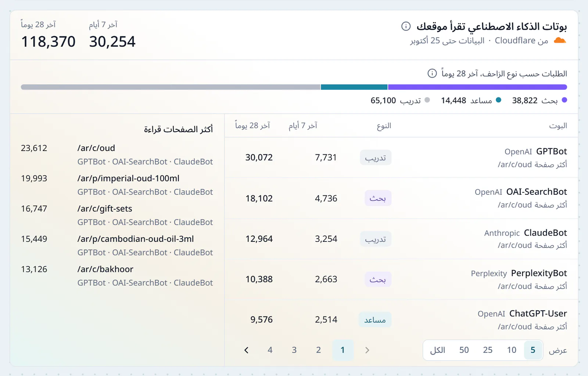This screenshot has width=588, height=376.
Task: Click the ChatGPT-User bot name
Action: [x=538, y=314]
